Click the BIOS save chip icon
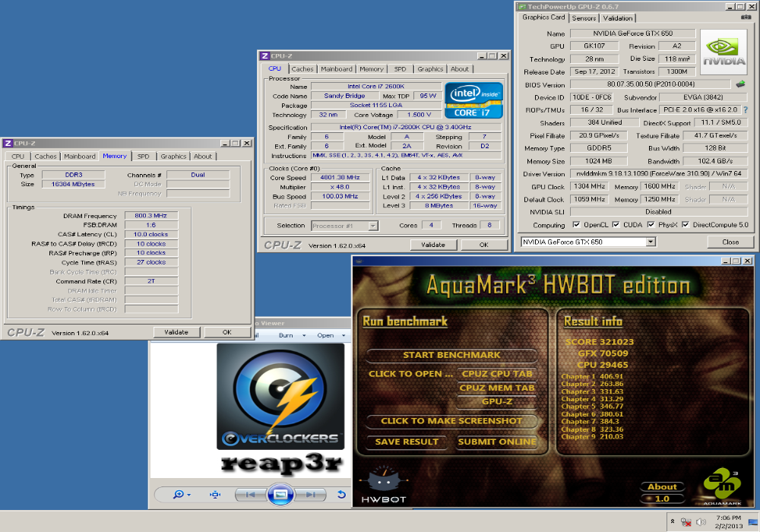 [740, 84]
